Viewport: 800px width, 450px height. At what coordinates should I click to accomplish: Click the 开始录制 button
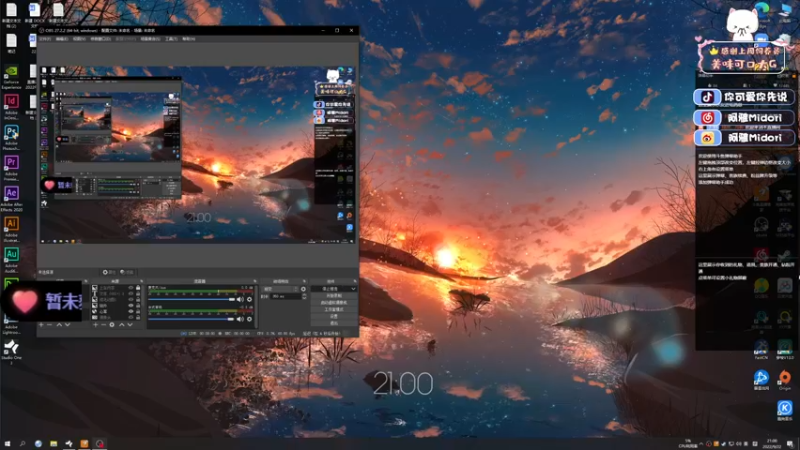click(x=334, y=296)
